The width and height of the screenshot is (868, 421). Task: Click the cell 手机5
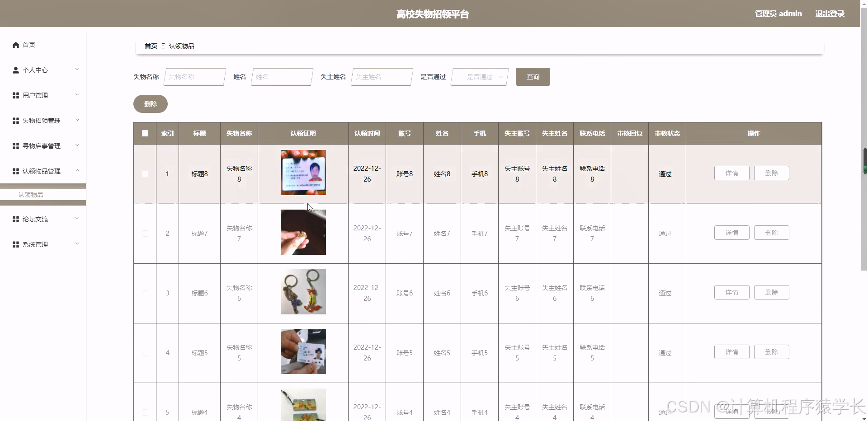click(480, 353)
